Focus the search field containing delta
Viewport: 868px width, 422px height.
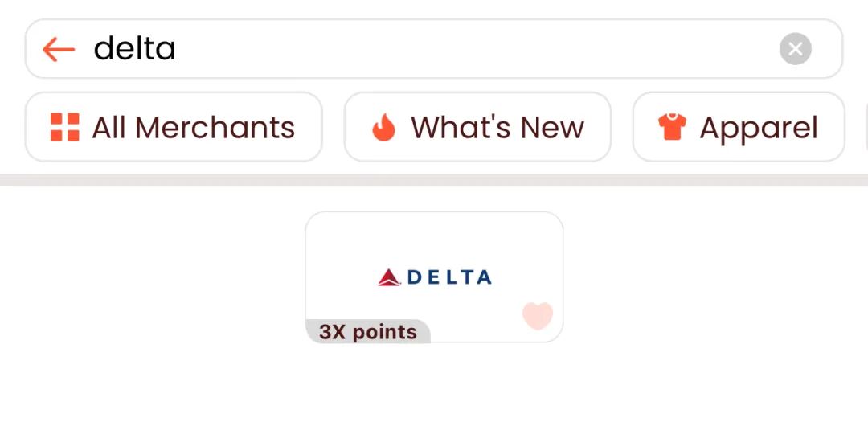(x=434, y=49)
